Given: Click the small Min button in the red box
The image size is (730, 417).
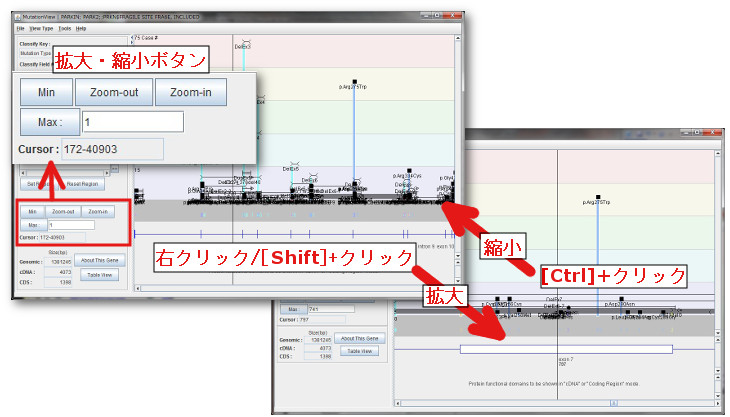Looking at the screenshot, I should pyautogui.click(x=33, y=212).
